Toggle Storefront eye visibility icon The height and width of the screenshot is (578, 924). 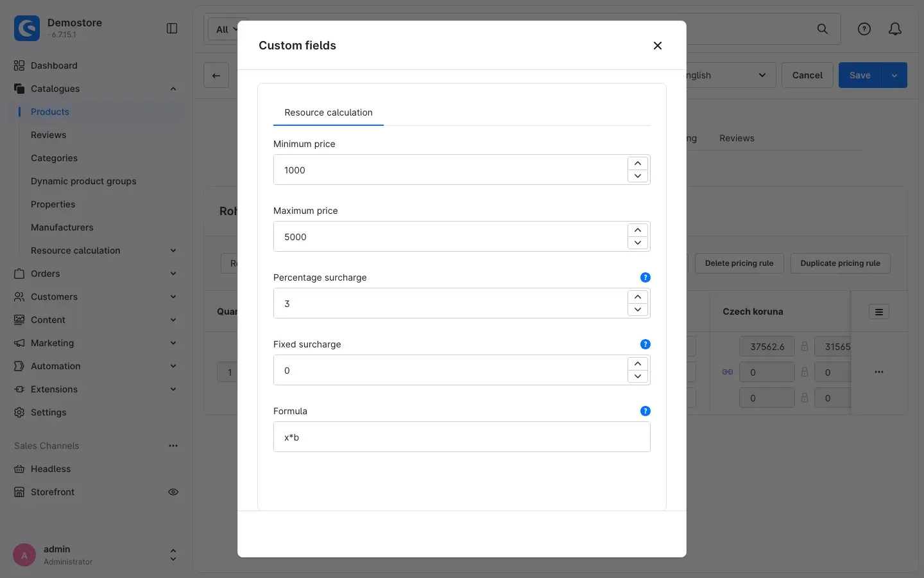173,492
